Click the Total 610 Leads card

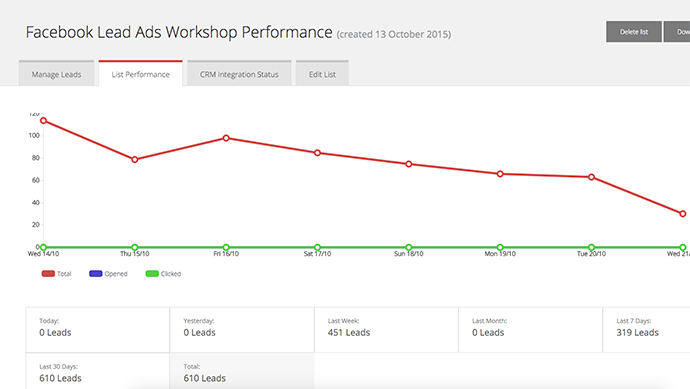(242, 371)
